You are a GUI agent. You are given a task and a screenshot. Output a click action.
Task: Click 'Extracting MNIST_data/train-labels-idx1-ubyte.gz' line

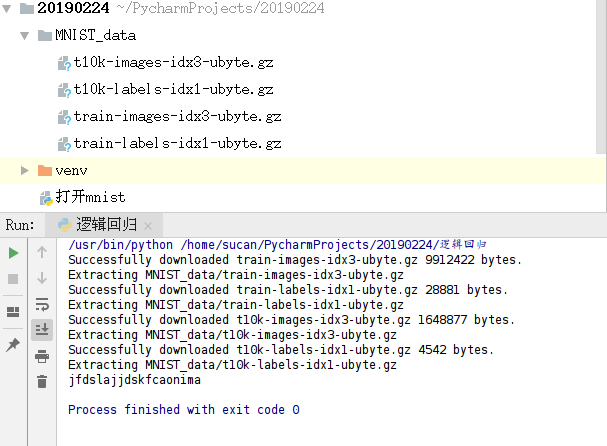(236, 305)
